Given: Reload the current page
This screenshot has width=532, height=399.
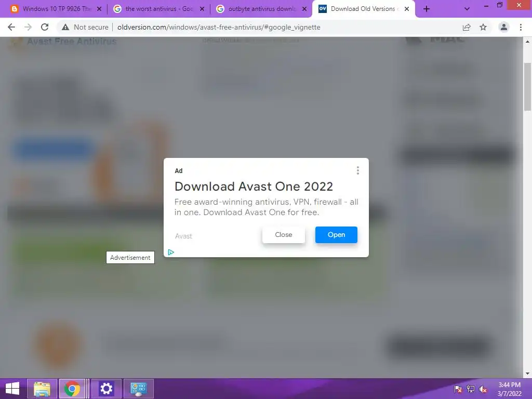Looking at the screenshot, I should click(45, 27).
